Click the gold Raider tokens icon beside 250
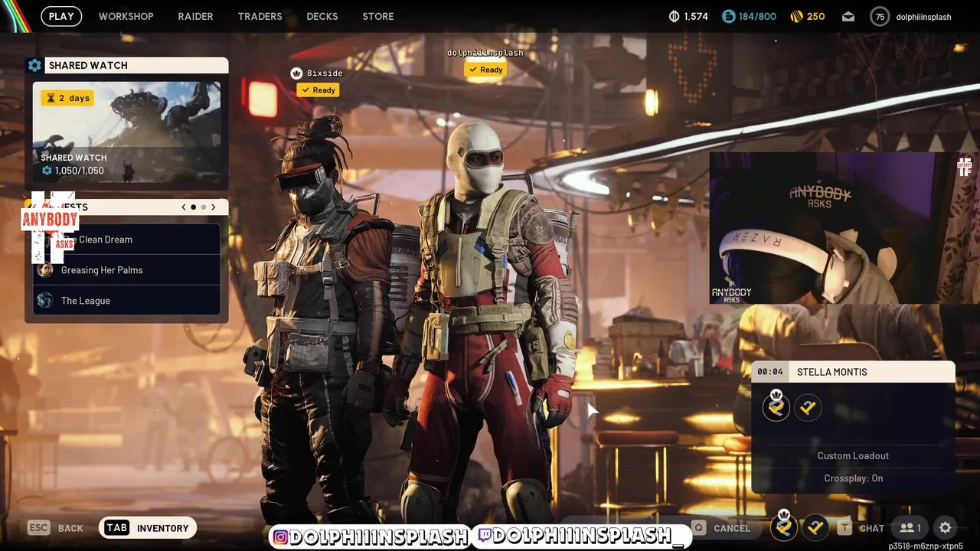This screenshot has height=551, width=980. tap(795, 16)
